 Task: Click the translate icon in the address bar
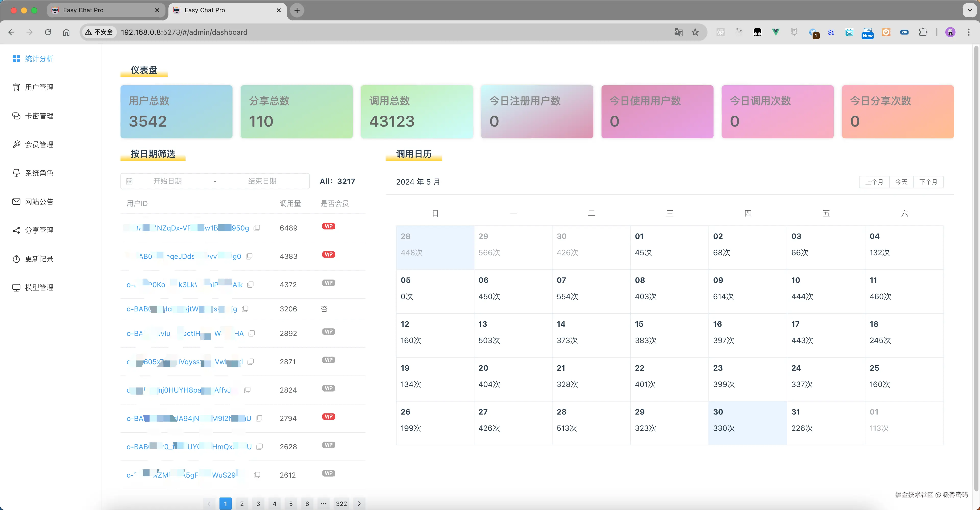click(678, 32)
